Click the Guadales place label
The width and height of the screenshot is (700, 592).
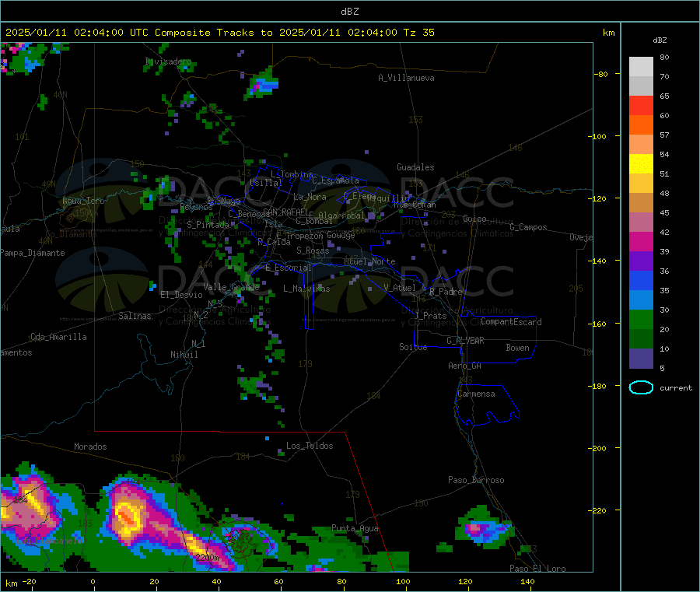coord(415,167)
